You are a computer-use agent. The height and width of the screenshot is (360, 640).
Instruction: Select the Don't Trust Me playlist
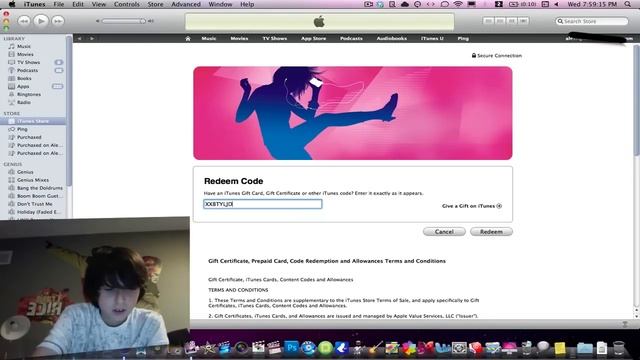point(34,204)
